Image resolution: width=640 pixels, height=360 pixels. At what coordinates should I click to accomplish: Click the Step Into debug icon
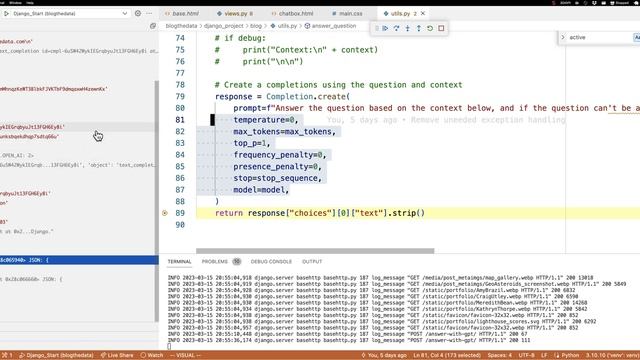[407, 28]
